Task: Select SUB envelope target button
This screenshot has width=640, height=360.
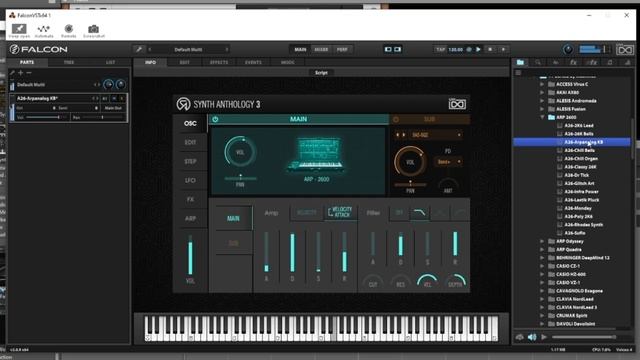Action: (233, 243)
